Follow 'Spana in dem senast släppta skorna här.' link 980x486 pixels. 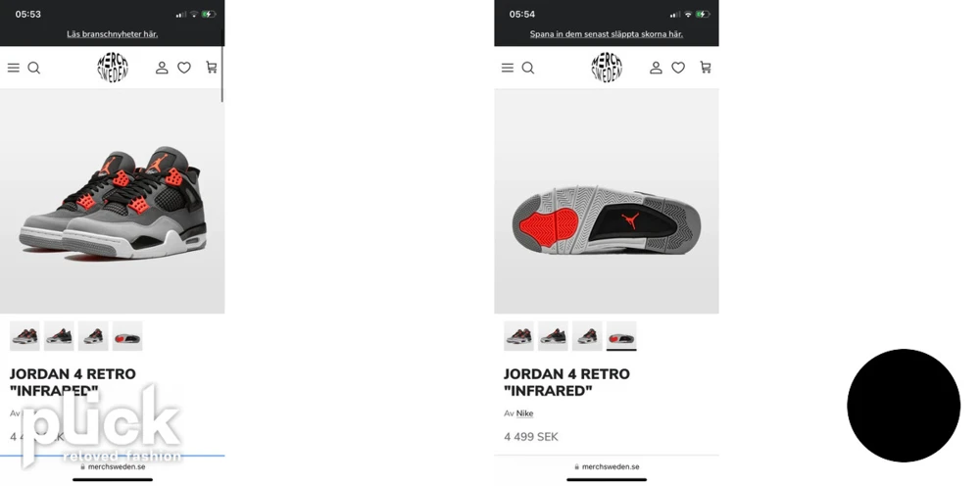click(607, 34)
